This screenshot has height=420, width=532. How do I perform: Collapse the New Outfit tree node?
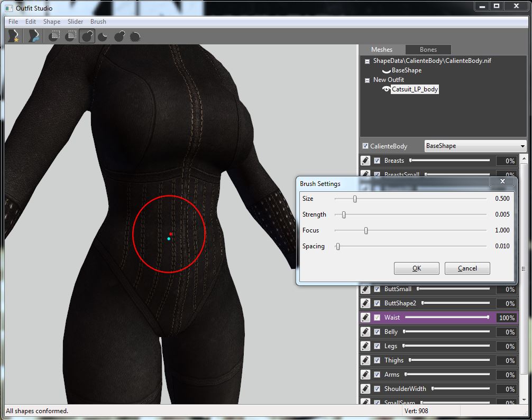coord(367,80)
